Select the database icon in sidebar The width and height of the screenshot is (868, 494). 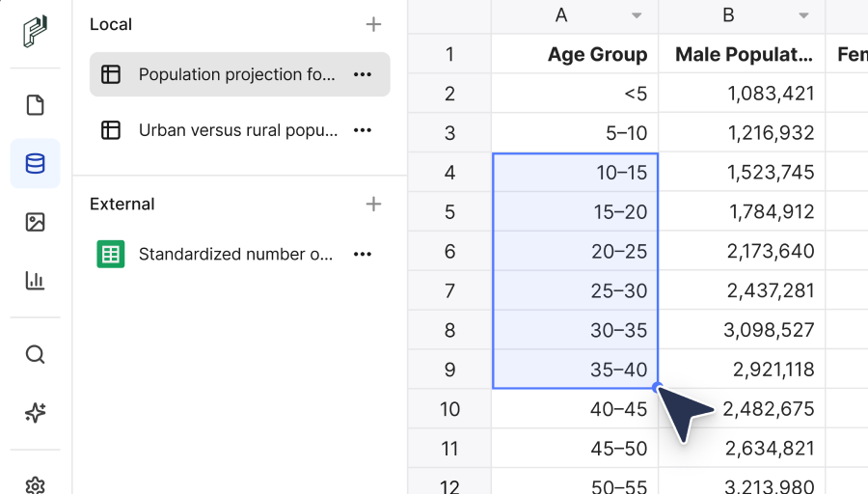pos(36,164)
